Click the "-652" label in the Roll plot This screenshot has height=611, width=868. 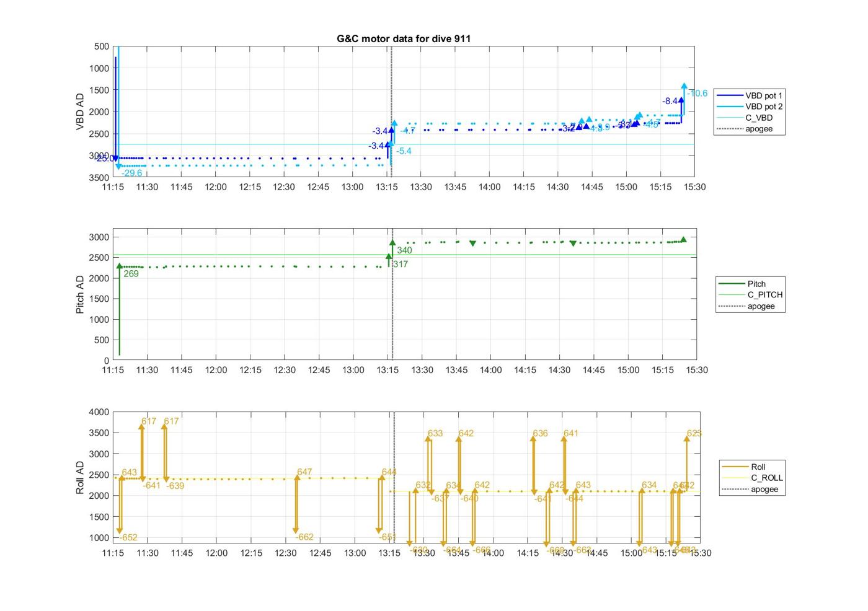(128, 538)
